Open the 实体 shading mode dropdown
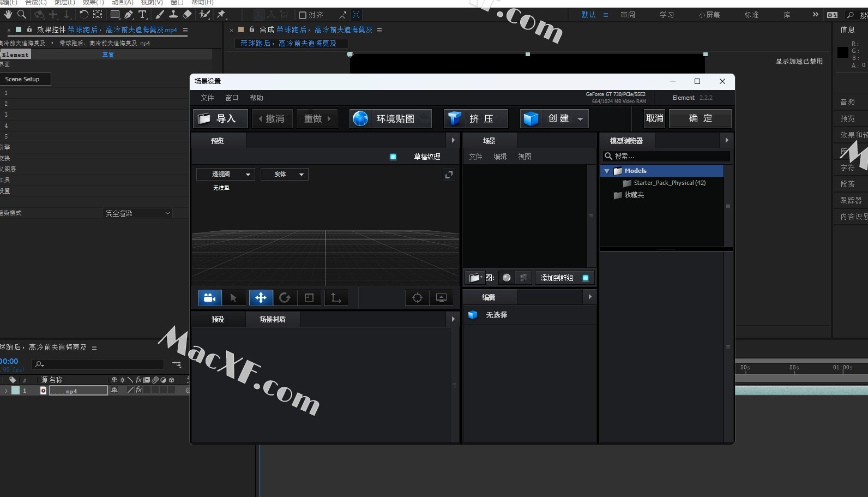The width and height of the screenshot is (868, 497). 285,174
